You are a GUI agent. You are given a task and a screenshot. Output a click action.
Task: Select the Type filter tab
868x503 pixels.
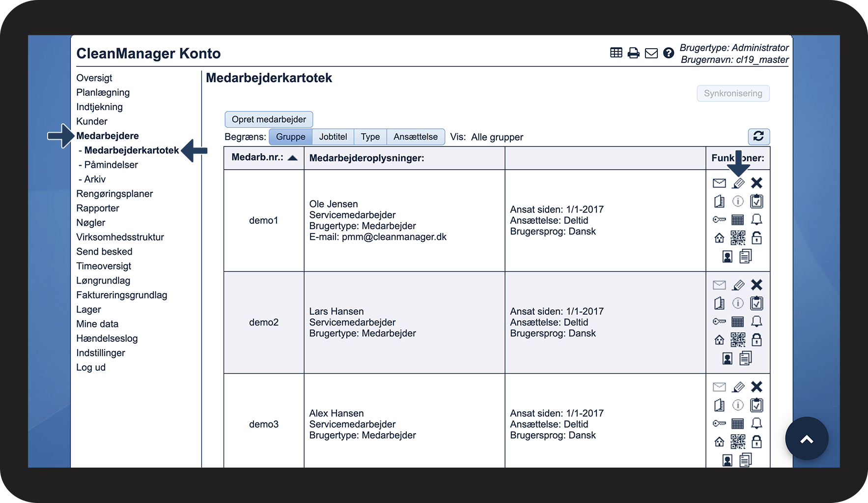pyautogui.click(x=370, y=137)
